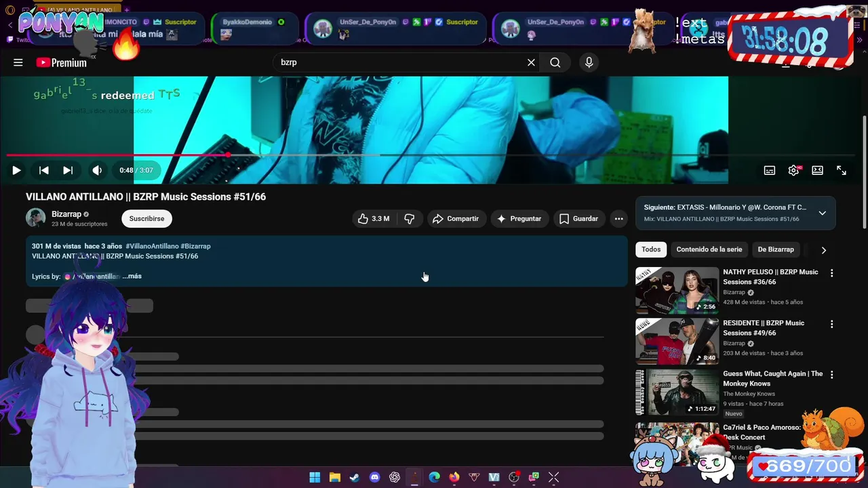Screen dimensions: 868x488
Task: Start voice search with microphone
Action: (x=589, y=62)
